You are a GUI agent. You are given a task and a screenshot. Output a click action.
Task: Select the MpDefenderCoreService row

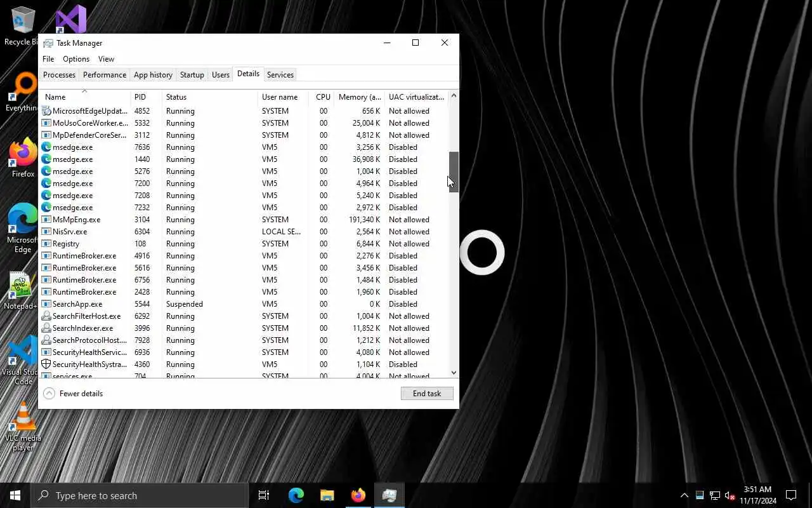click(244, 135)
